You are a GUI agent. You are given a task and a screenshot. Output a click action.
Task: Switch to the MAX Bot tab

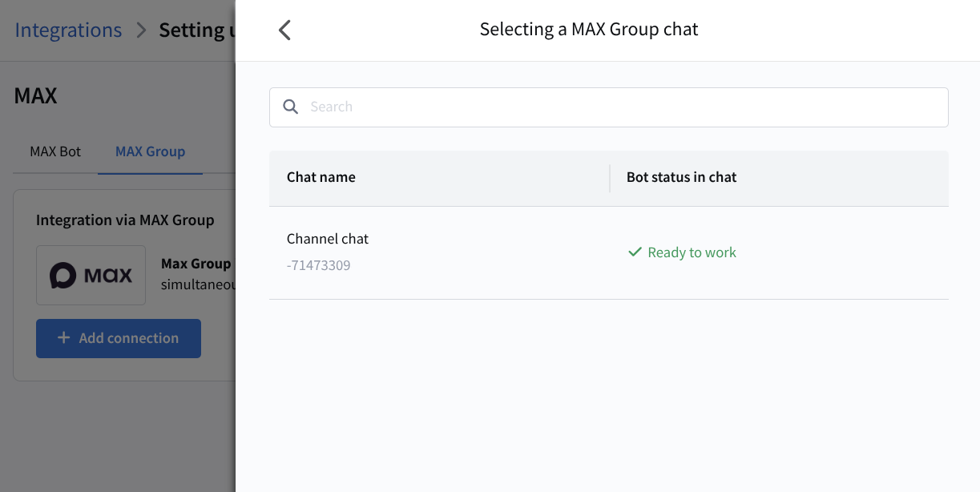coord(55,151)
